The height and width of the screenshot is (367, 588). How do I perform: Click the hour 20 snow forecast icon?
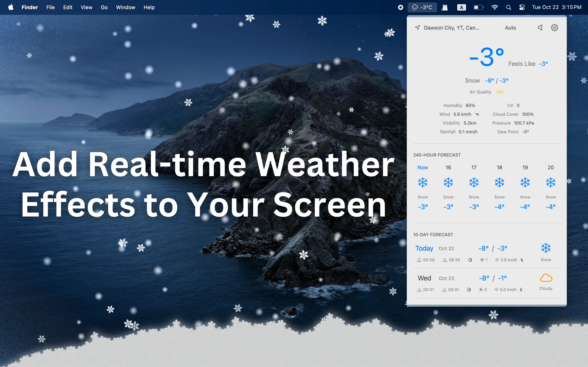pos(550,183)
